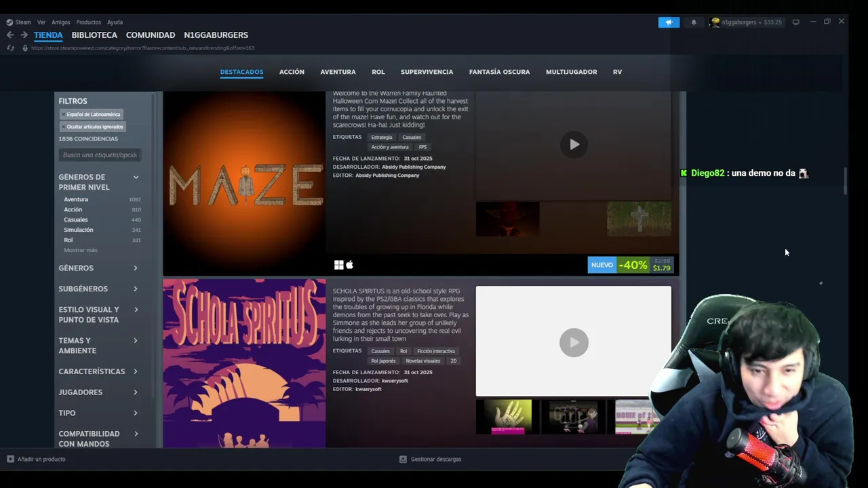Select the ACCIÓN category tab
This screenshot has width=868, height=488.
[292, 72]
